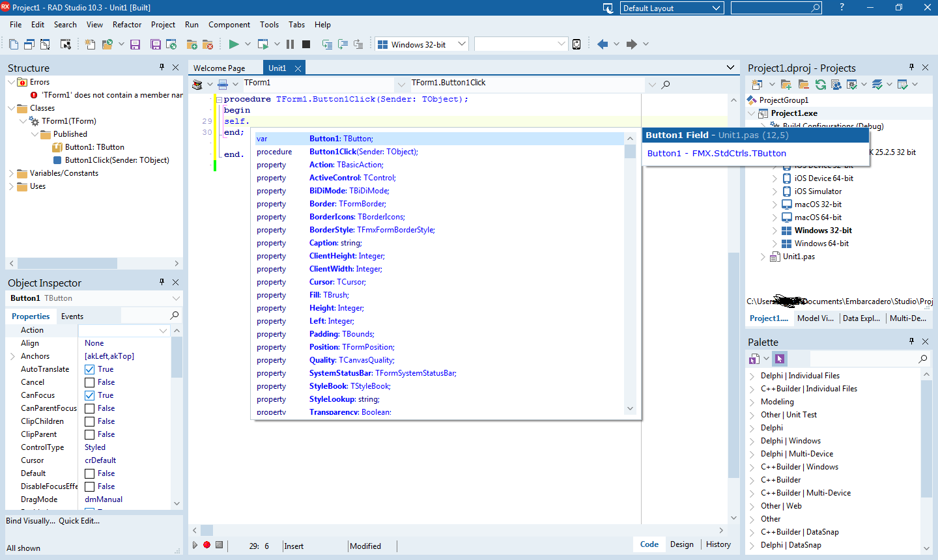Viewport: 938px width, 560px height.
Task: Select the Caption property in completion list
Action: click(x=440, y=243)
